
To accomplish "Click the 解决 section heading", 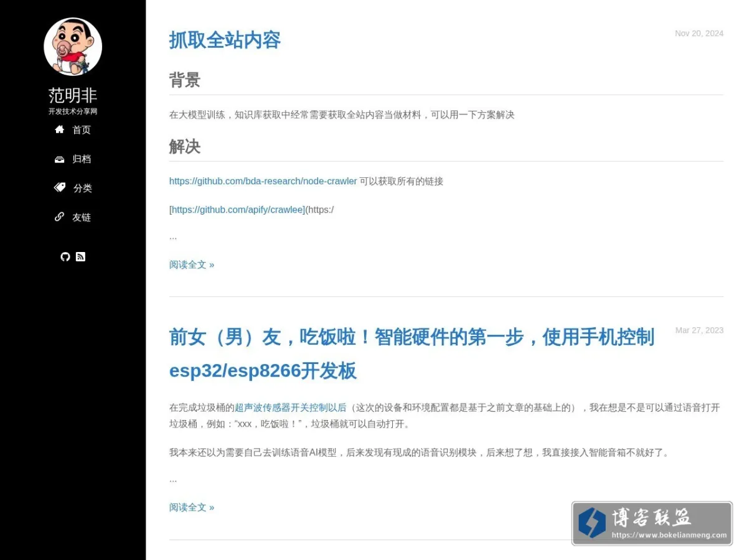I will tap(185, 147).
